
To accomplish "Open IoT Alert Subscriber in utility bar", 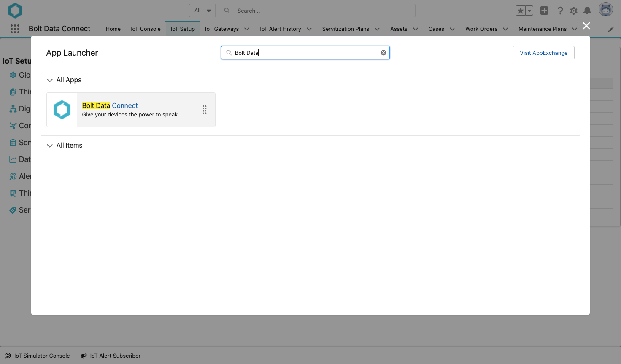I will click(115, 356).
